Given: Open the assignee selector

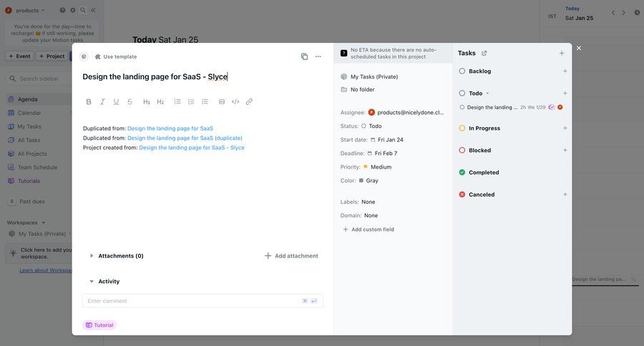Looking at the screenshot, I should (x=406, y=112).
